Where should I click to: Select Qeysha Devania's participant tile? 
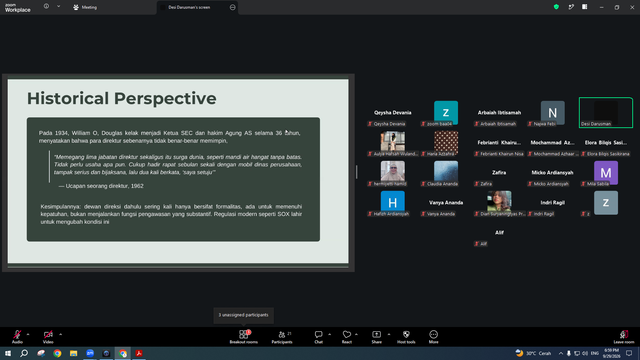pyautogui.click(x=393, y=113)
